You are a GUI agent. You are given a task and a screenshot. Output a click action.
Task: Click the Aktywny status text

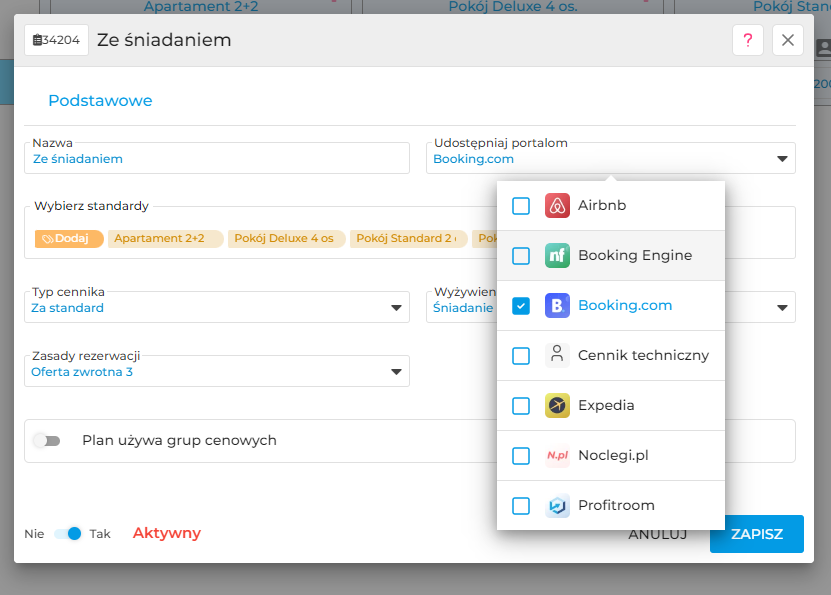(166, 533)
